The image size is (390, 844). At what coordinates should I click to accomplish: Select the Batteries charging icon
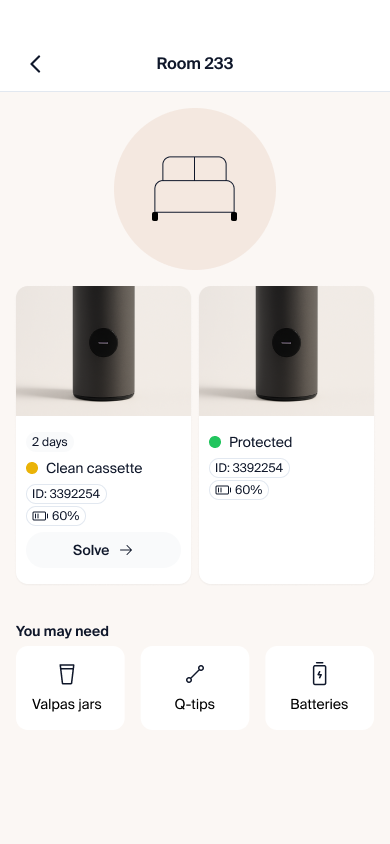pos(320,673)
